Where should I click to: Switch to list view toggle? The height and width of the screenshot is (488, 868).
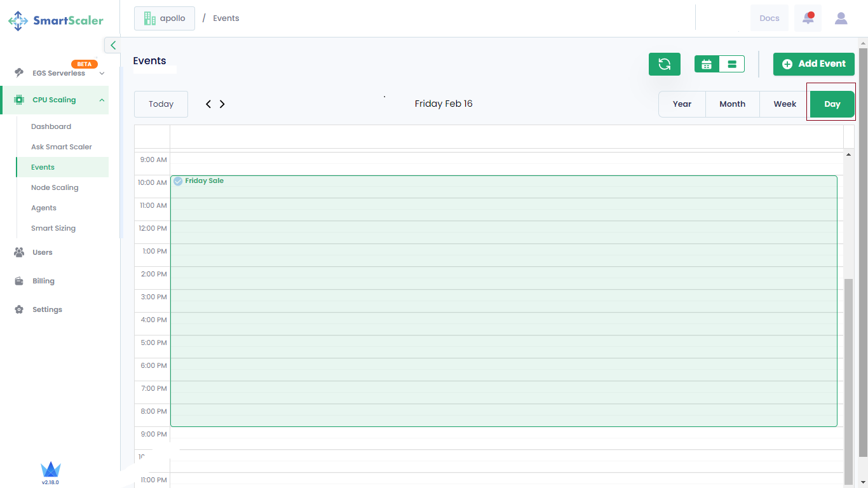pos(731,64)
